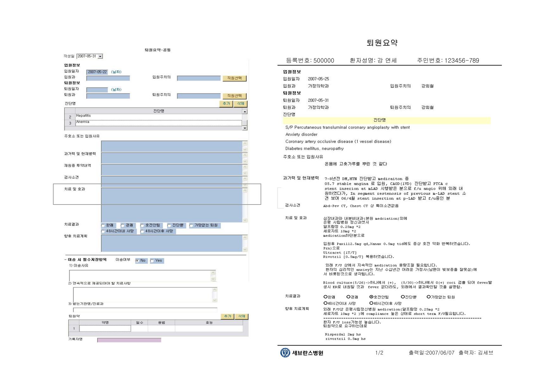
Task: Click the 일수 column header
Action: [140, 322]
